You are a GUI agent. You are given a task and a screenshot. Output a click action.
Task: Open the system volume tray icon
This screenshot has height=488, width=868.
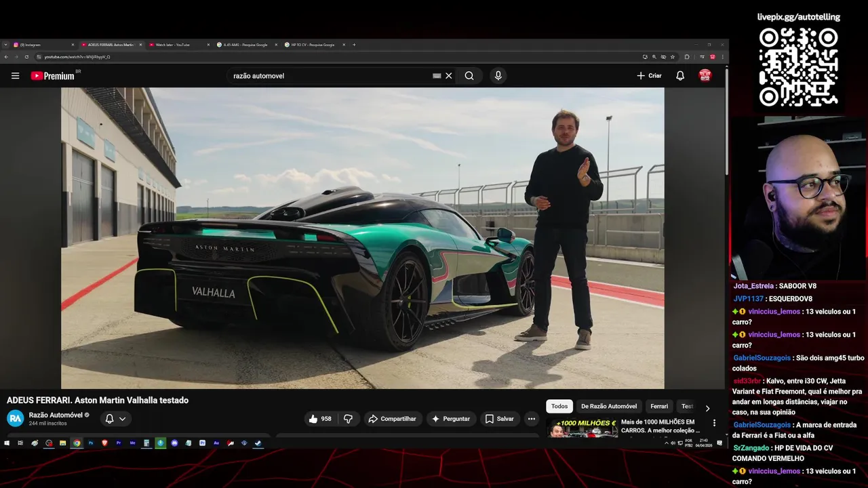(x=673, y=443)
